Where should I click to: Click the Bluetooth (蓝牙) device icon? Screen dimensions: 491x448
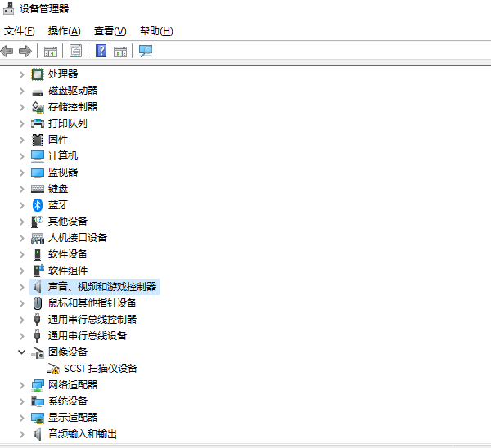38,205
